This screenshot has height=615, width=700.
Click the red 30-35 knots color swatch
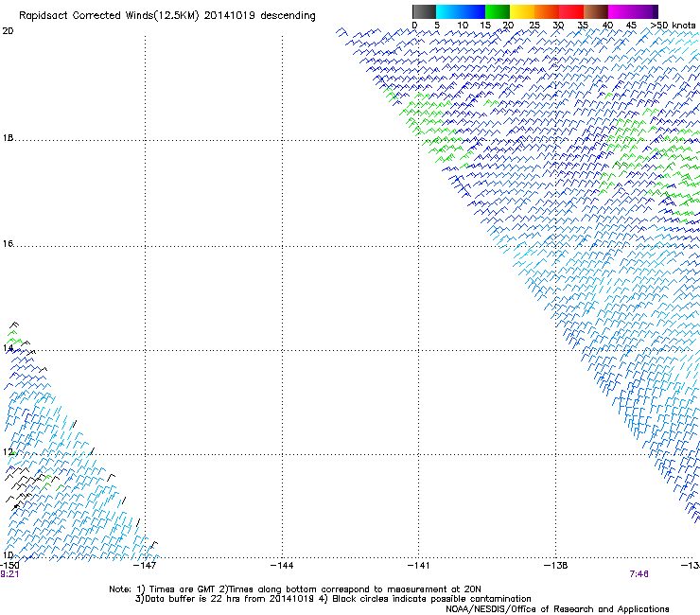coord(571,11)
